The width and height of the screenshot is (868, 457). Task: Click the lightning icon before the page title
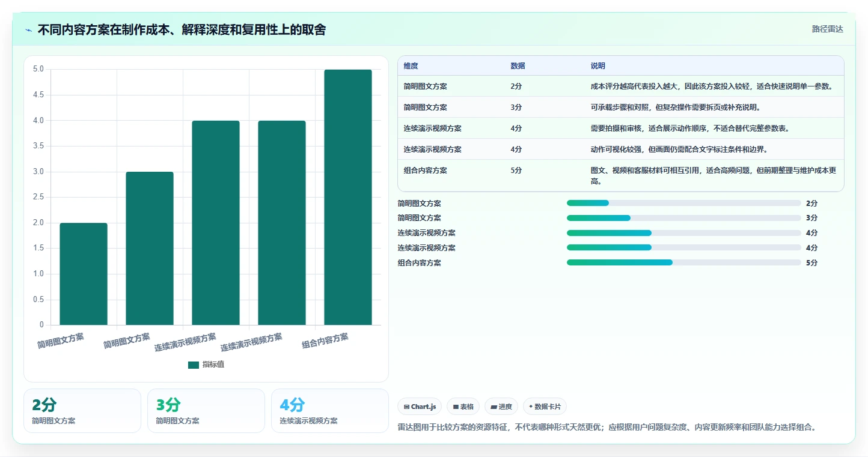pos(29,30)
